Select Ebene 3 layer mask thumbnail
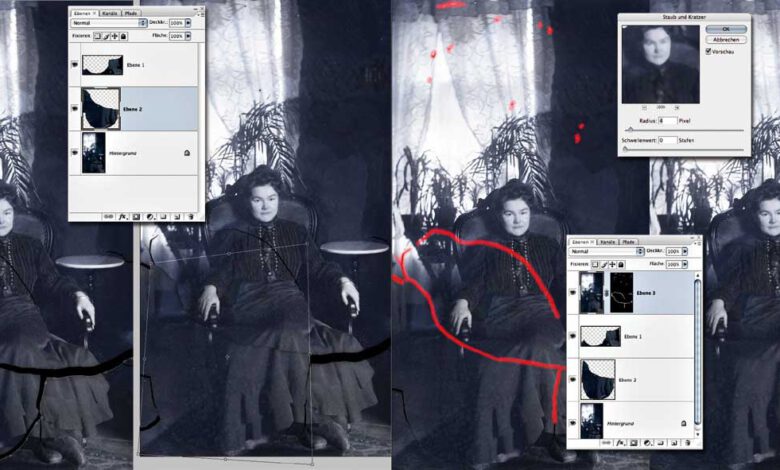This screenshot has width=780, height=470. click(x=622, y=292)
